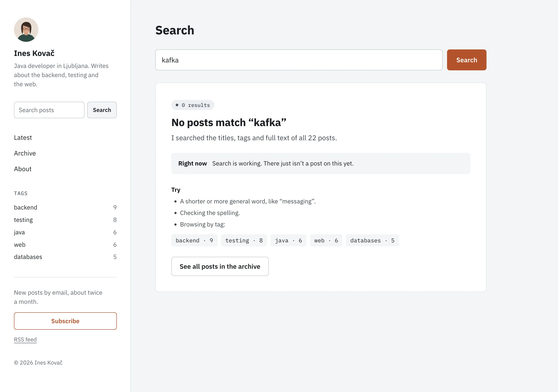
Task: Click the TAGS section heading
Action: tap(21, 193)
